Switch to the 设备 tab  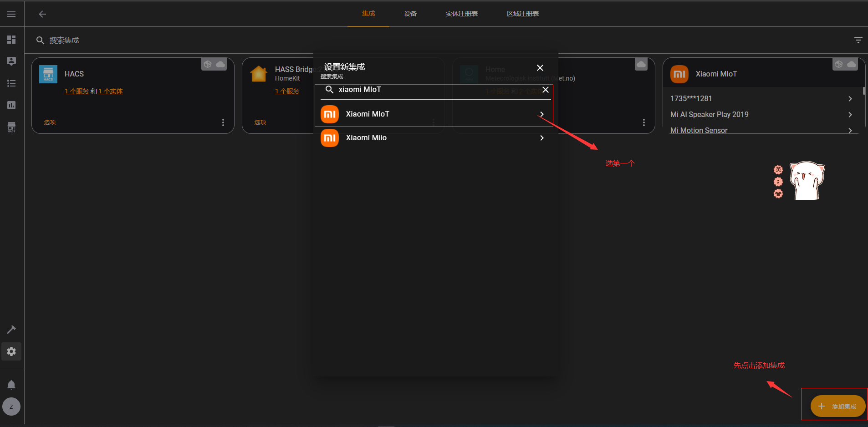[410, 14]
